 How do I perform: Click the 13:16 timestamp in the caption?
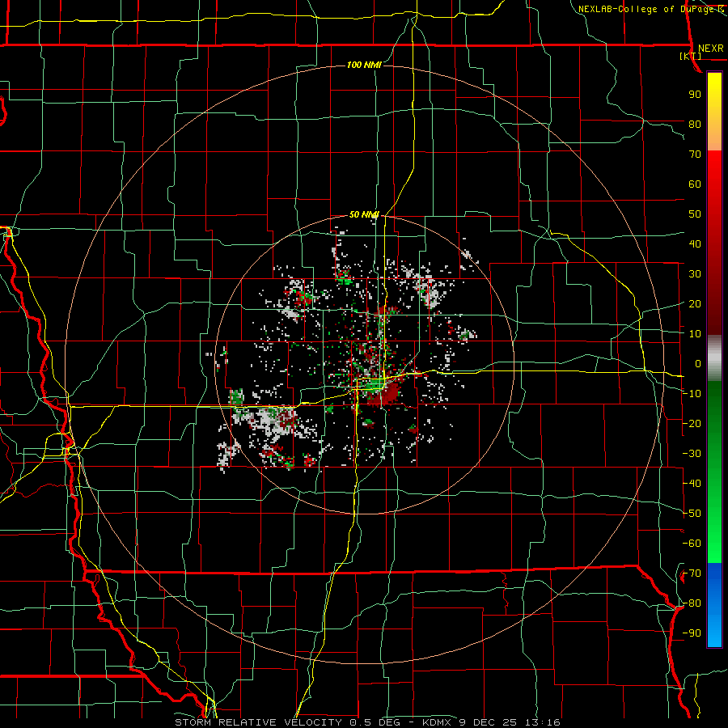coord(544,722)
